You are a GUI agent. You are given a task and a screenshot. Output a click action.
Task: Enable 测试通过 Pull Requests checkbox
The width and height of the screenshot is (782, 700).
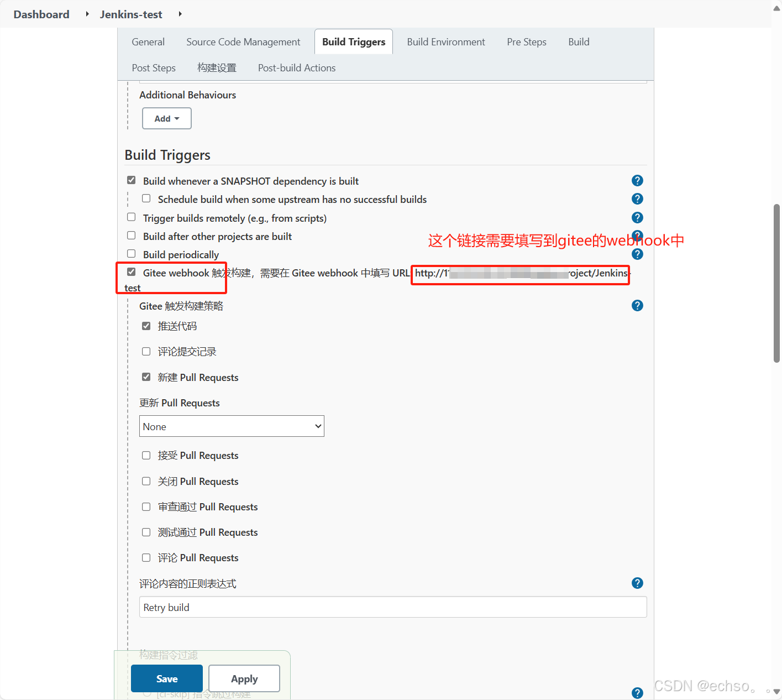[x=146, y=532]
